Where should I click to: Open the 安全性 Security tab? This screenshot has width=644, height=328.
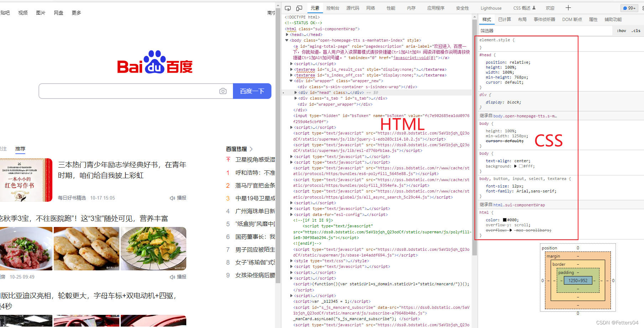(462, 8)
